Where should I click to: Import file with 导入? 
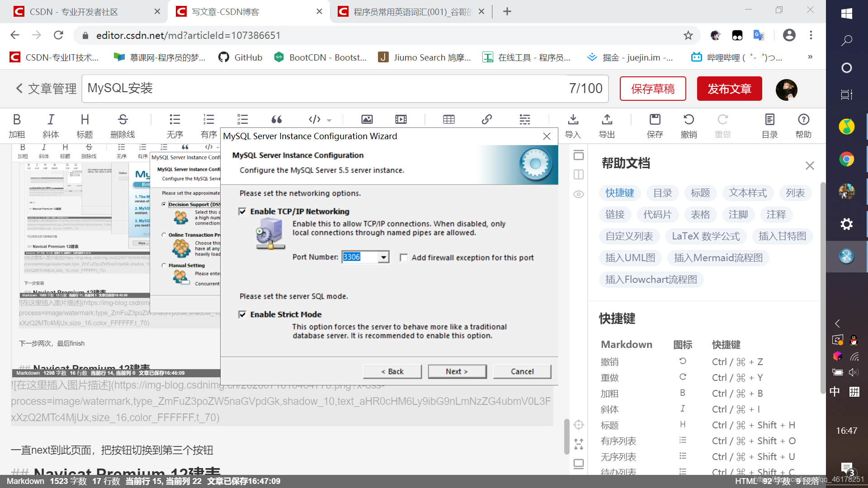[x=573, y=126]
